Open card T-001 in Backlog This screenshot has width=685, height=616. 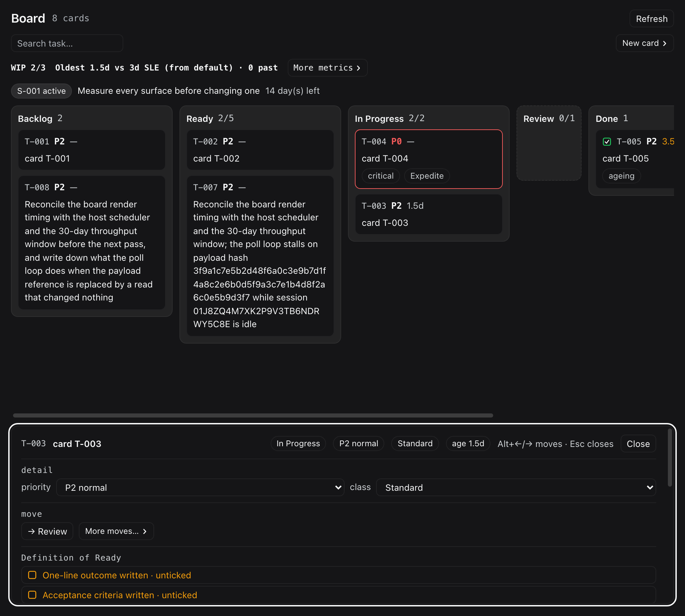click(92, 150)
